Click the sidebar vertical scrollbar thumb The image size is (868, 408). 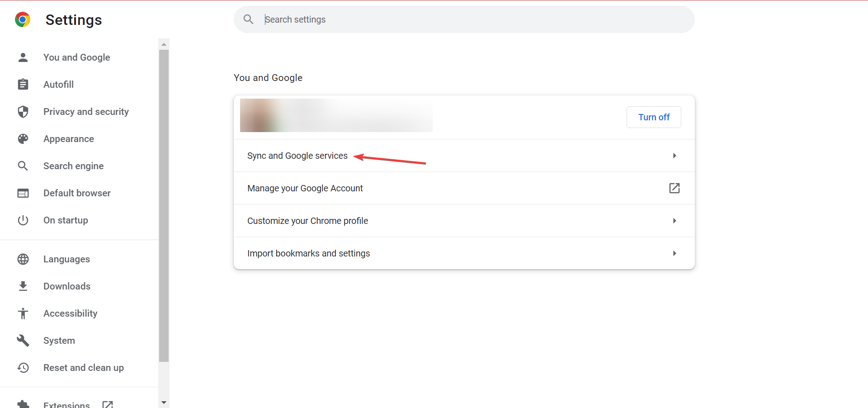[164, 206]
